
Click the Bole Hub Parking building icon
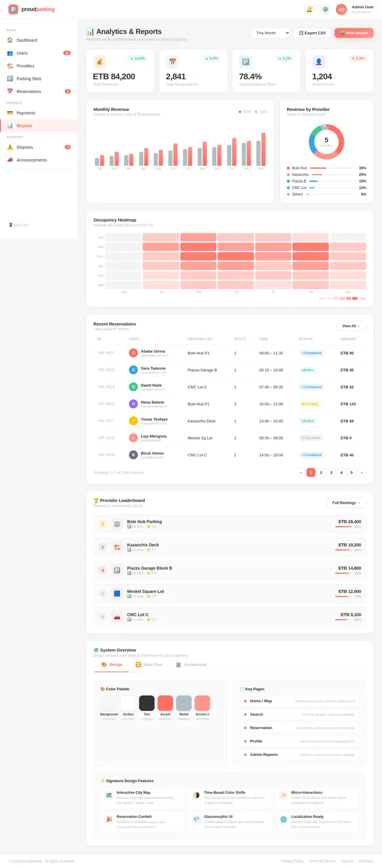117,524
